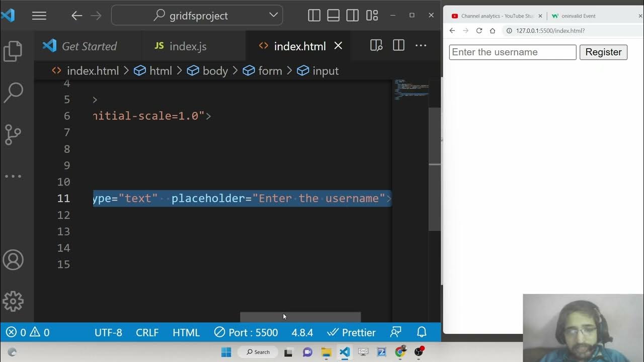This screenshot has height=362, width=644.
Task: Toggle the secondary sidebar layout button
Action: [352, 16]
